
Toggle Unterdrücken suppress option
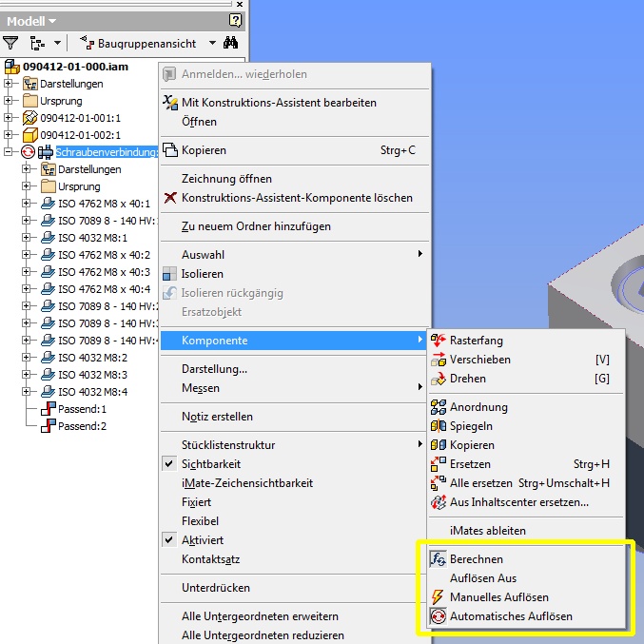tap(216, 588)
